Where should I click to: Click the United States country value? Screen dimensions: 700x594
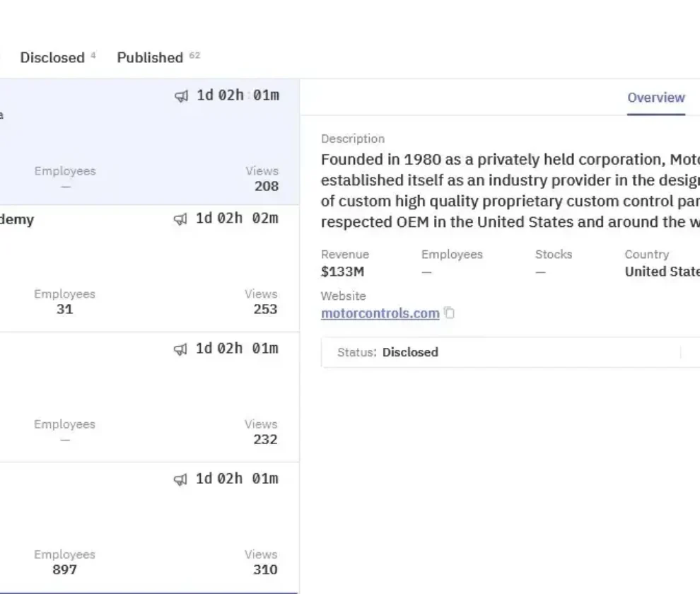tap(661, 272)
